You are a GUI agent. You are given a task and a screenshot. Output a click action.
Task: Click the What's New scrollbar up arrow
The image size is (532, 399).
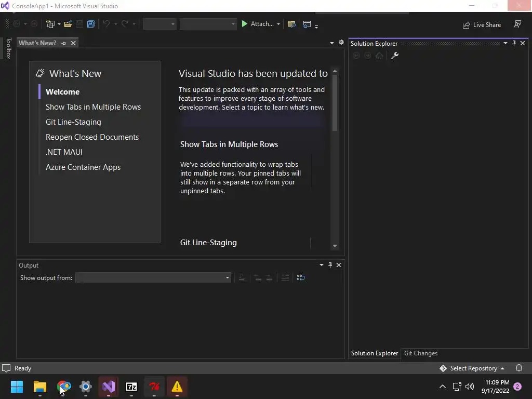pos(335,71)
